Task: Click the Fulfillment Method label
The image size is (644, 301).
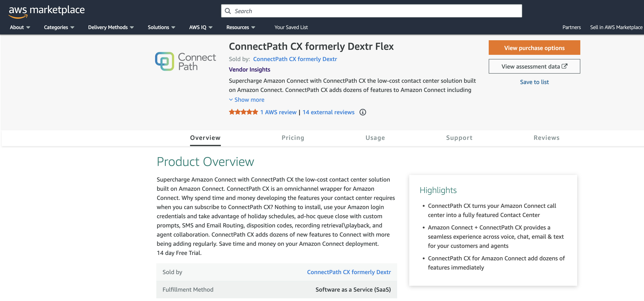Action: coord(188,290)
